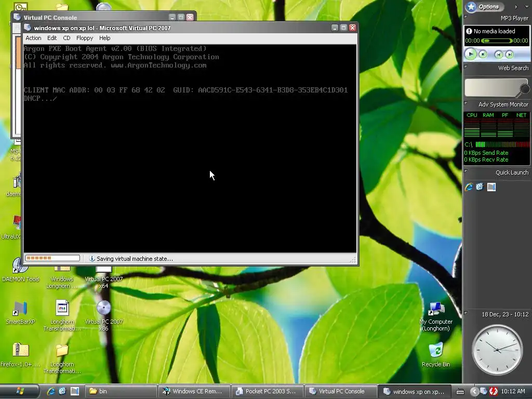Click the MP3 Player seek bar
Screen dimensions: 532x399
(x=497, y=41)
